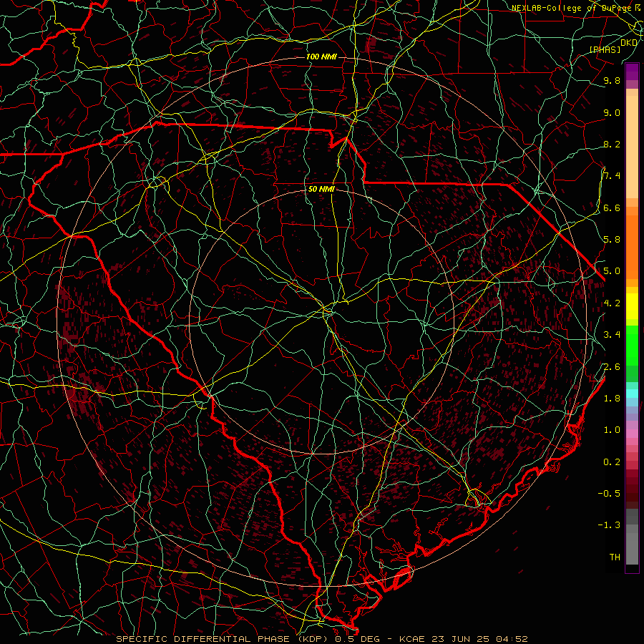Click the 4.2 value on the color scale
644x644 pixels.
pyautogui.click(x=612, y=303)
